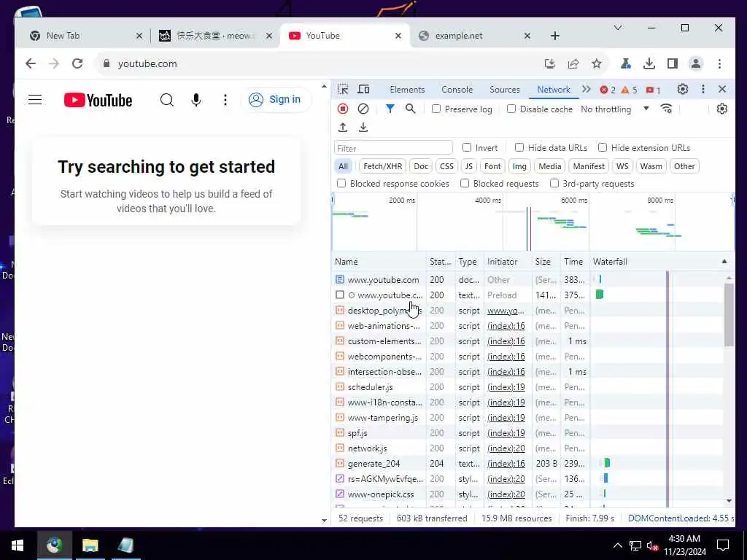Toggle the network filter funnel icon

(390, 109)
